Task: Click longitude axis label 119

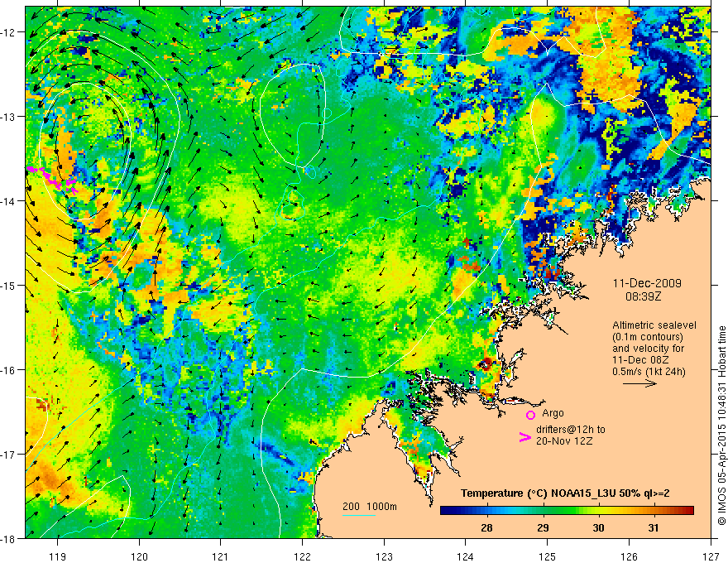Action: tap(58, 556)
